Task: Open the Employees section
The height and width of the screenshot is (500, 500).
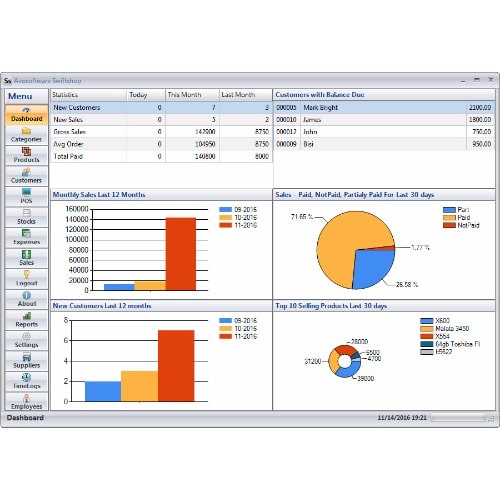Action: pos(26,402)
